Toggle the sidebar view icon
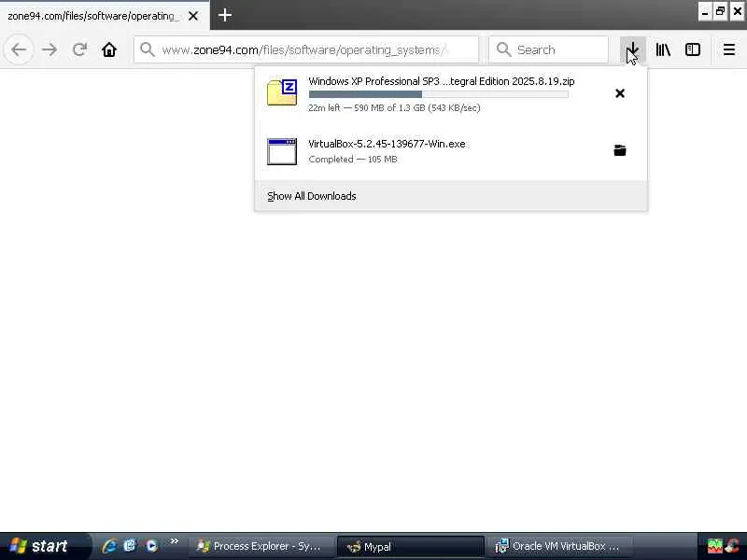 (x=693, y=49)
